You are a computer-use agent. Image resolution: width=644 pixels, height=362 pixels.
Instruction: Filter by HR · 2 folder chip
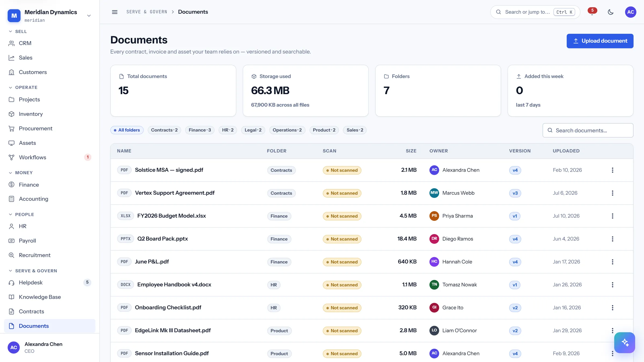(228, 130)
